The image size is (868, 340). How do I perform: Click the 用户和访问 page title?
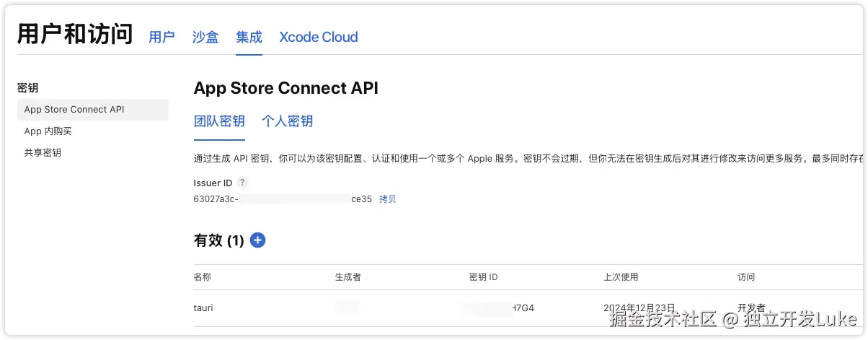coord(75,34)
